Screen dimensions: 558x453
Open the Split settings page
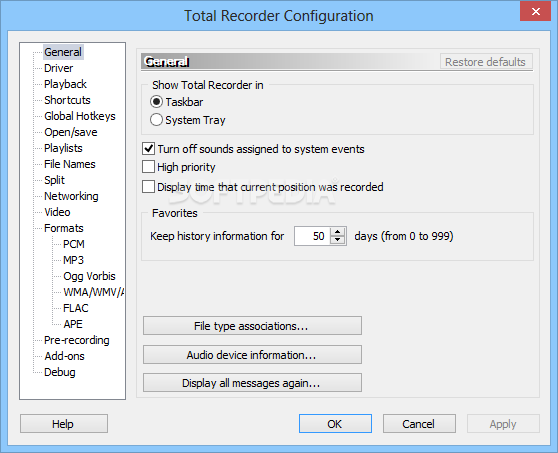(x=54, y=180)
